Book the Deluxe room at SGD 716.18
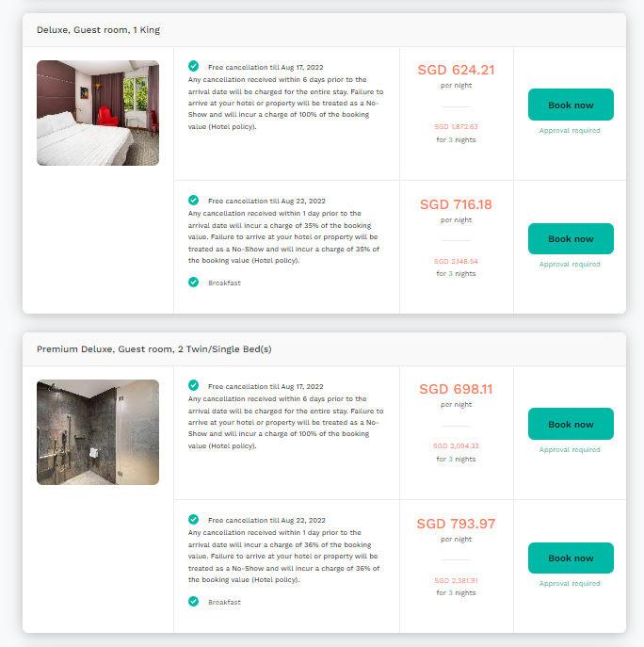 [x=571, y=238]
